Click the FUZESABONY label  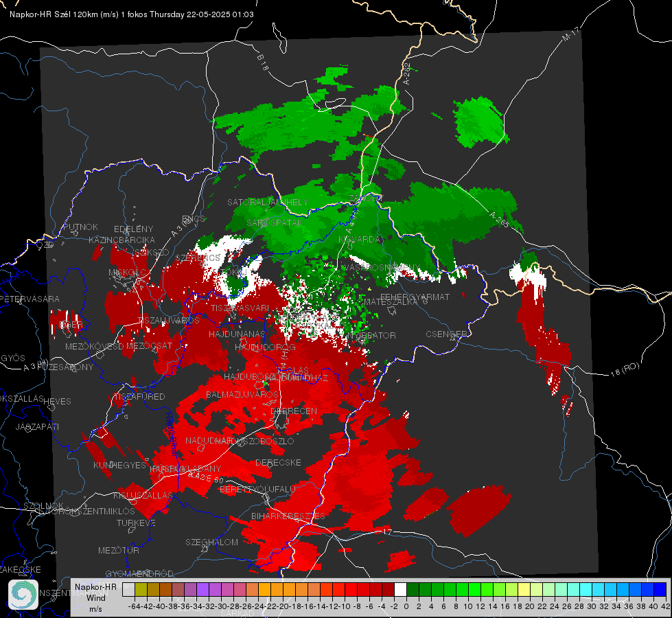(65, 367)
